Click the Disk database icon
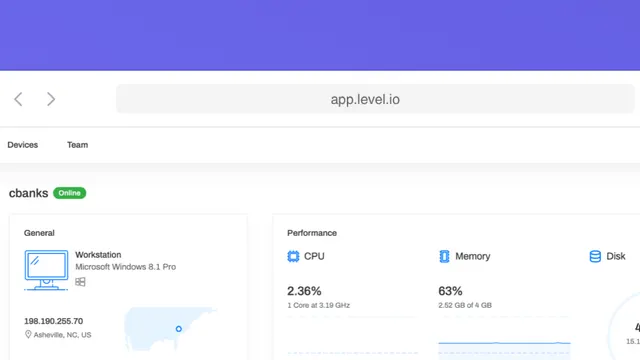The height and width of the screenshot is (360, 640). coord(595,256)
